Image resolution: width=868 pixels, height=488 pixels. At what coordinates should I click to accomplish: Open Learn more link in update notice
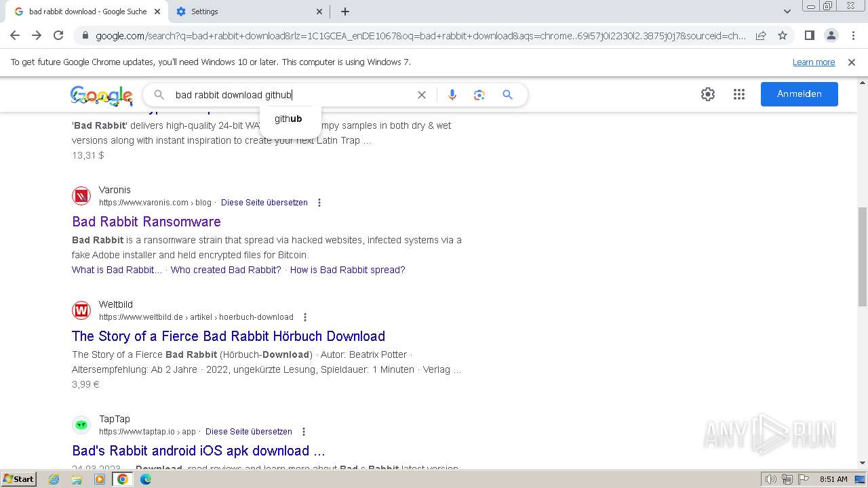tap(814, 62)
